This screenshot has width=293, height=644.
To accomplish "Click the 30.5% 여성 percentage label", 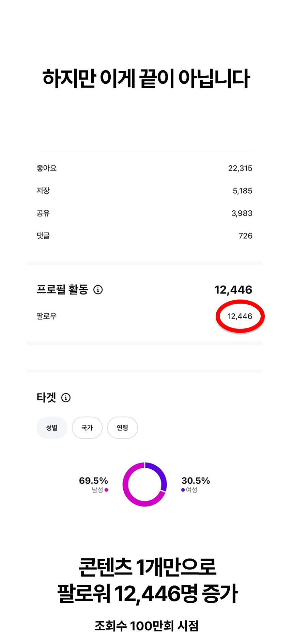I will (x=196, y=481).
